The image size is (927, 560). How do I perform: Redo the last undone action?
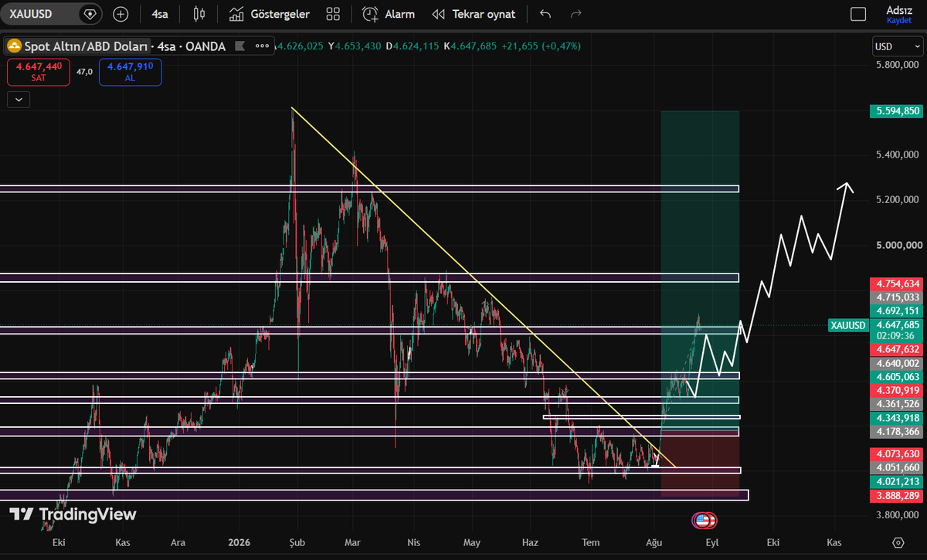coord(576,14)
